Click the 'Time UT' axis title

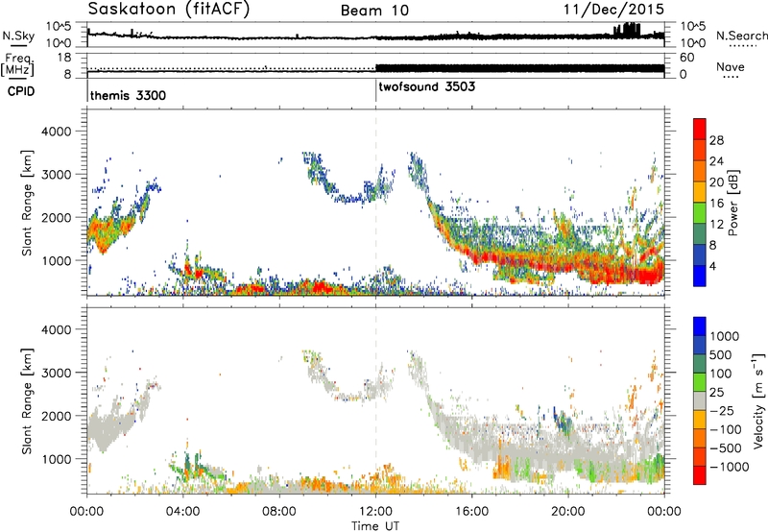pos(375,526)
